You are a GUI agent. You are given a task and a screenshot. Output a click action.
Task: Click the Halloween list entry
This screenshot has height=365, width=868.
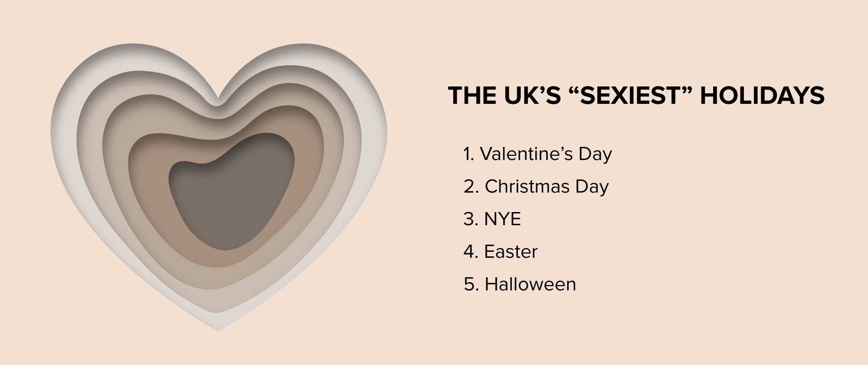(x=520, y=284)
